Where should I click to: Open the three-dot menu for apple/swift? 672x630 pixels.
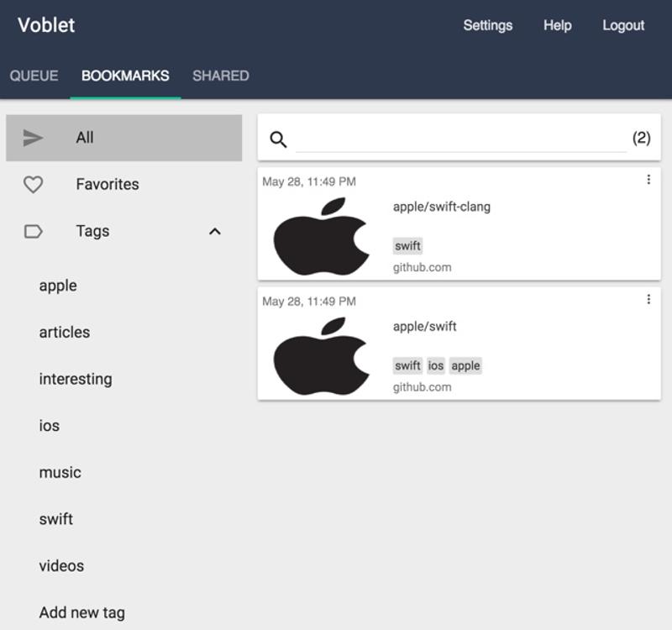click(648, 299)
